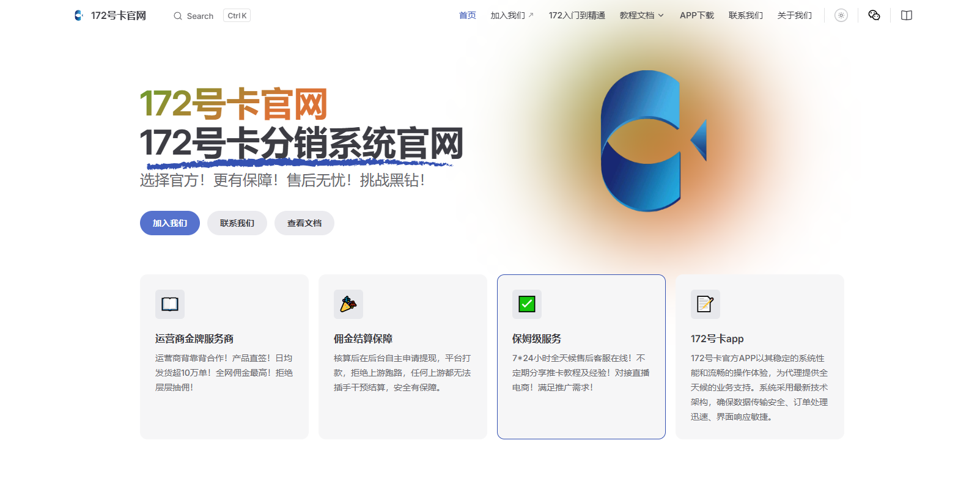Open the 运营商金牌服务商 card title

point(194,339)
